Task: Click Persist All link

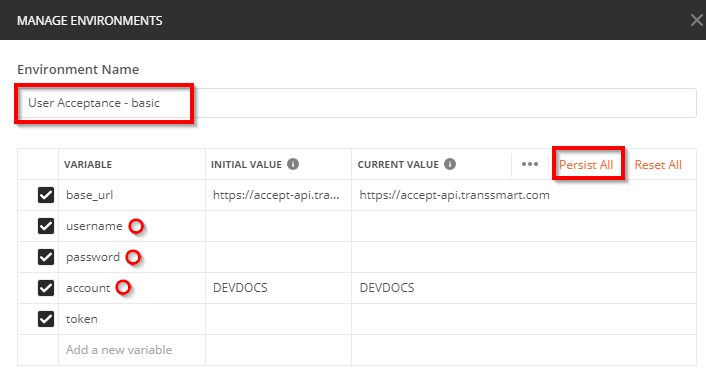Action: click(x=586, y=165)
